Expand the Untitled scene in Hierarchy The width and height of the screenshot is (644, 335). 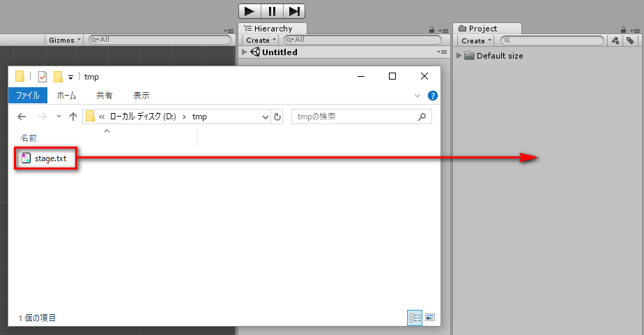point(245,52)
